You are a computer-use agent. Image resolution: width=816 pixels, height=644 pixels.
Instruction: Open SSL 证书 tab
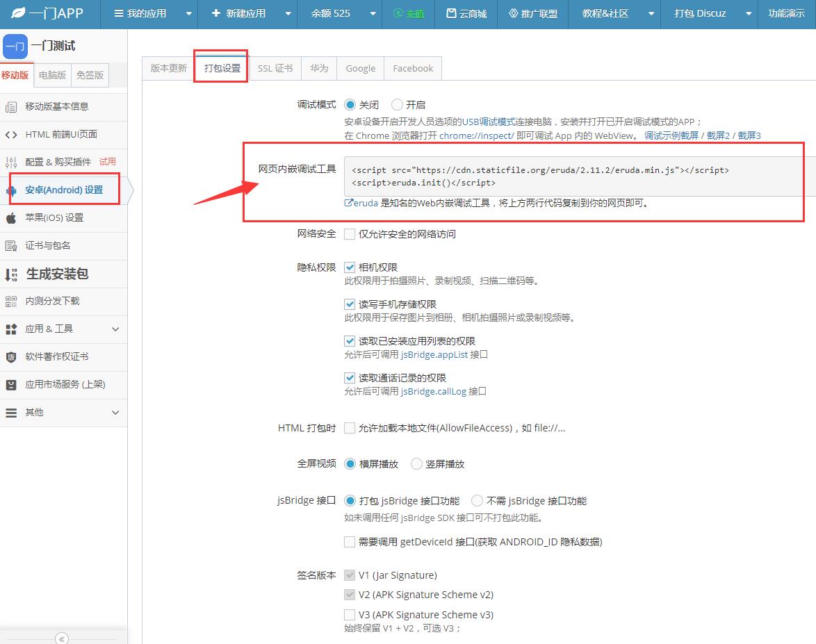tap(275, 68)
